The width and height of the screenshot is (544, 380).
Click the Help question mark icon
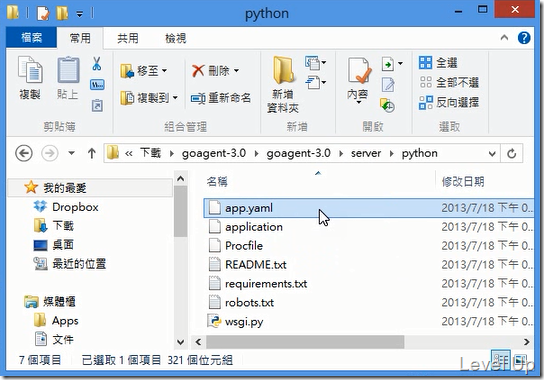point(524,37)
